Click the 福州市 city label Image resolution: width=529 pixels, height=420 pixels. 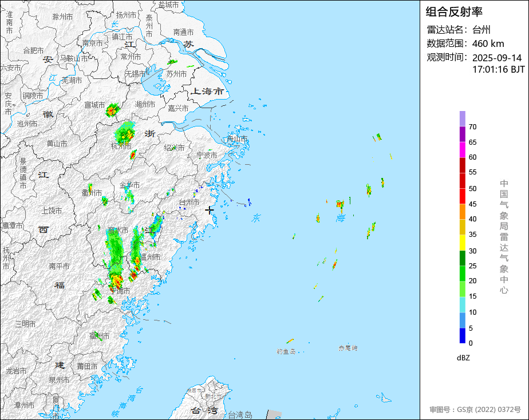pos(99,336)
